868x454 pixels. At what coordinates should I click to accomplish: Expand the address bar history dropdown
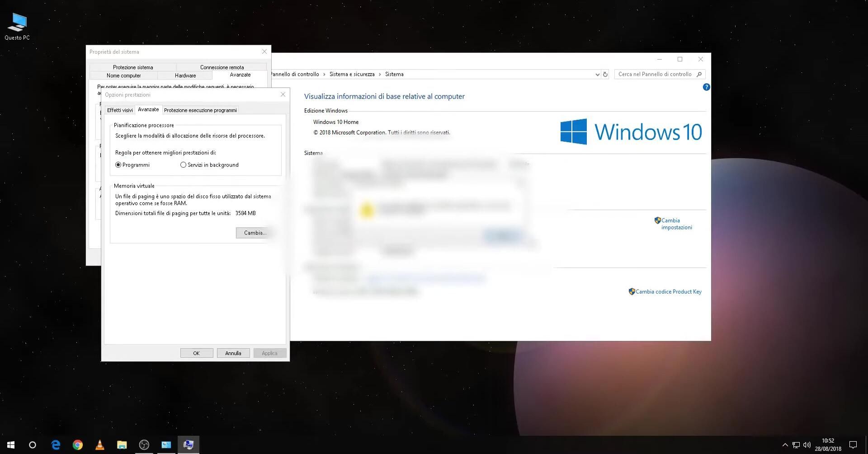(597, 75)
